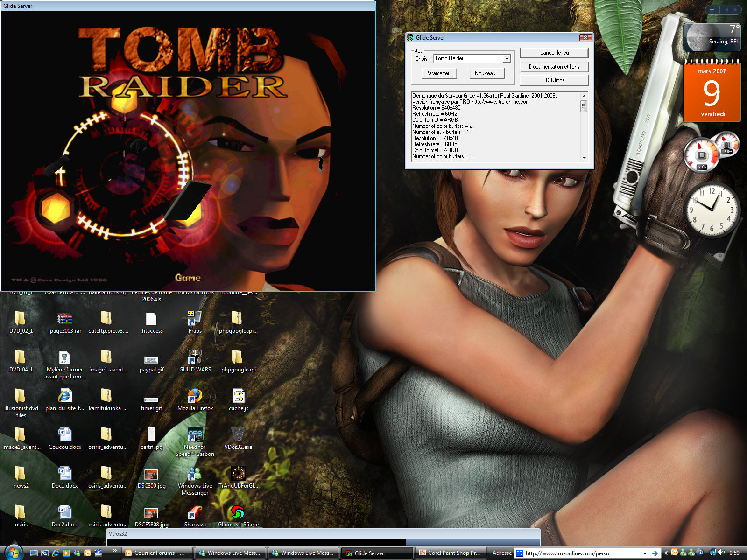Image resolution: width=747 pixels, height=560 pixels.
Task: Select the Coucou.docx document icon
Action: [64, 438]
